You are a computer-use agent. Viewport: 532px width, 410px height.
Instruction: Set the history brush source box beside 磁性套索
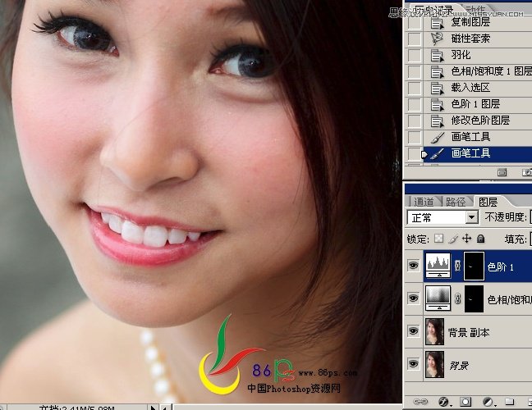(415, 39)
